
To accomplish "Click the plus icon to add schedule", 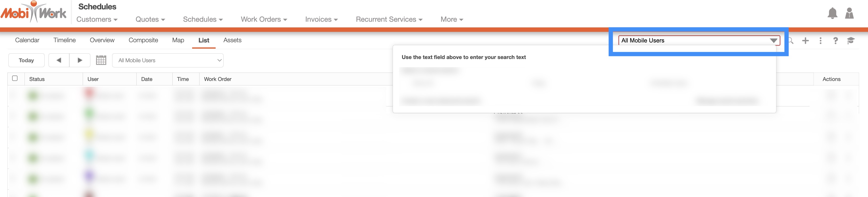I will point(805,41).
